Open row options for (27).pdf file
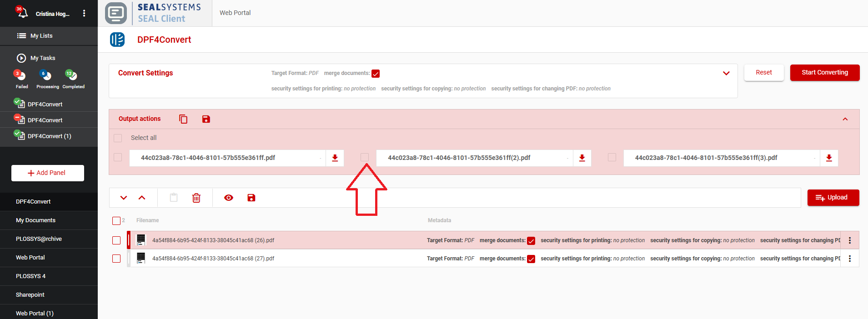868x319 pixels. 849,259
